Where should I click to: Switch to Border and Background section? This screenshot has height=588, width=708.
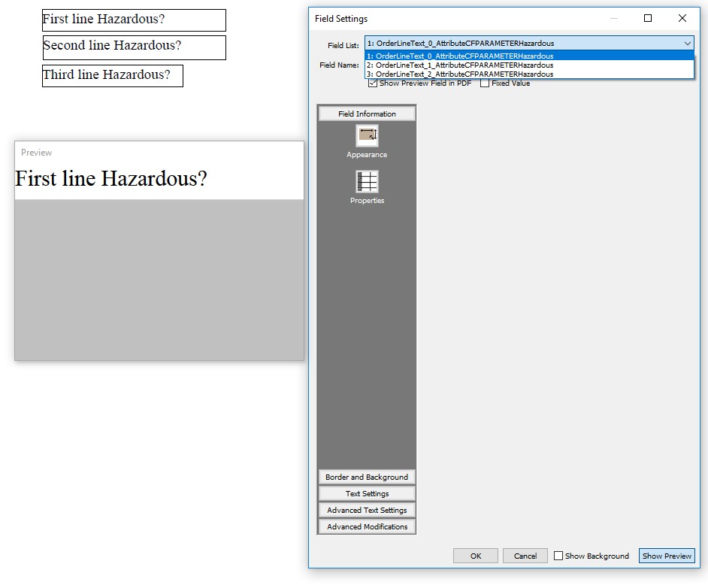(x=367, y=477)
